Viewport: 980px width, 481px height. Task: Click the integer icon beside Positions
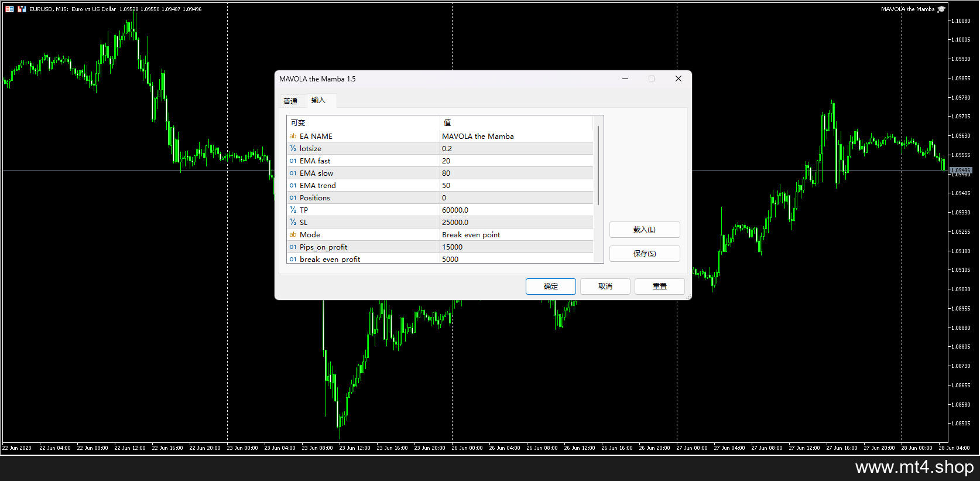pos(293,198)
